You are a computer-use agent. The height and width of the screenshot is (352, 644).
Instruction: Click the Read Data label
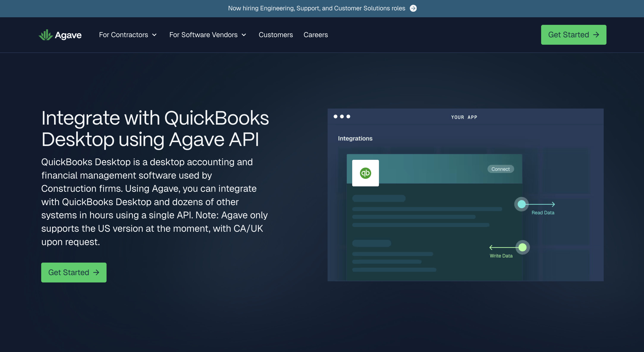click(543, 212)
